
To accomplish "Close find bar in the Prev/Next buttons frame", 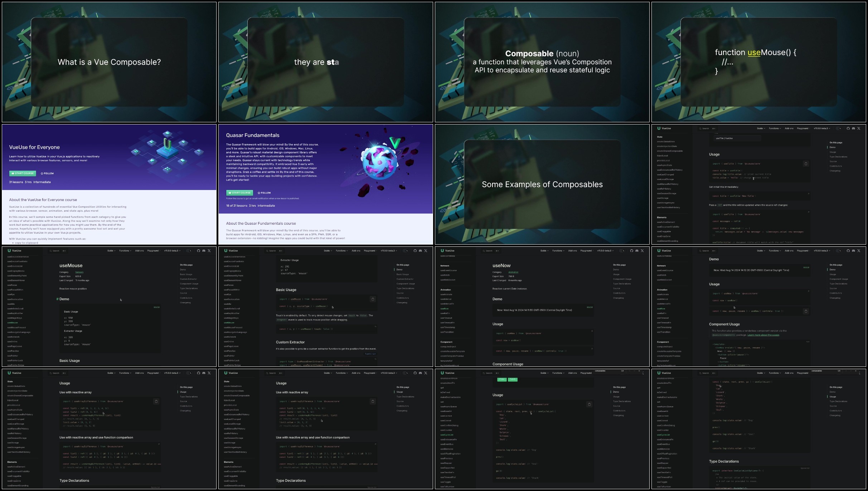I will (x=639, y=371).
